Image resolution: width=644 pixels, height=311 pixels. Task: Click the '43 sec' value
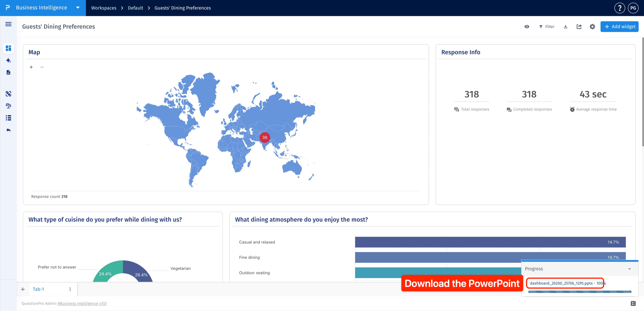(x=593, y=94)
